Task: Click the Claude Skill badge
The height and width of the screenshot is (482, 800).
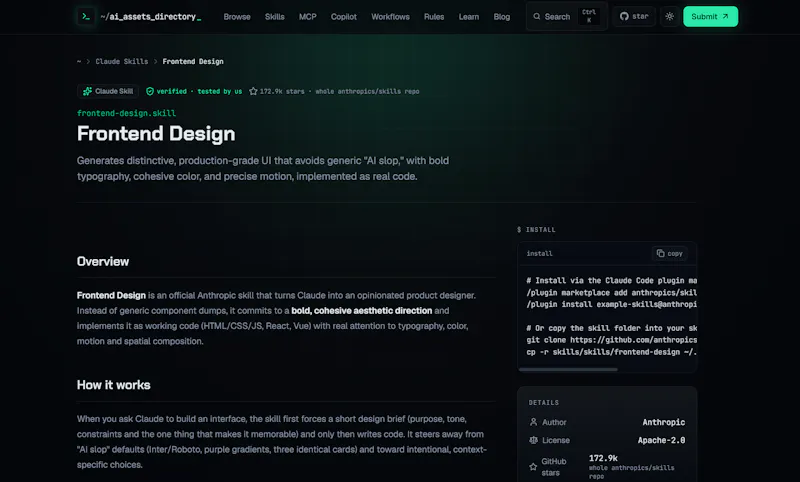Action: (108, 91)
